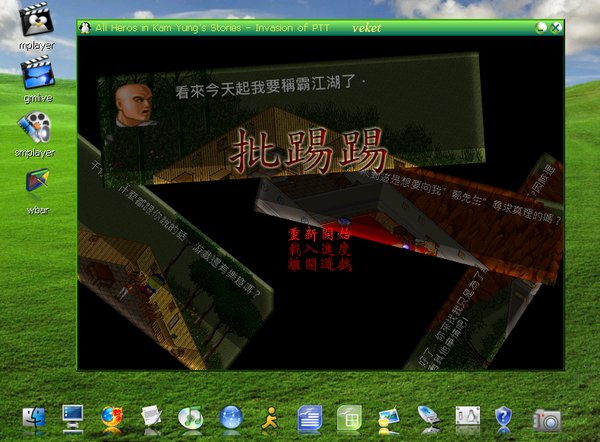This screenshot has height=442, width=600.
Task: Open the green spreadsheet icon in dock
Action: point(349,418)
